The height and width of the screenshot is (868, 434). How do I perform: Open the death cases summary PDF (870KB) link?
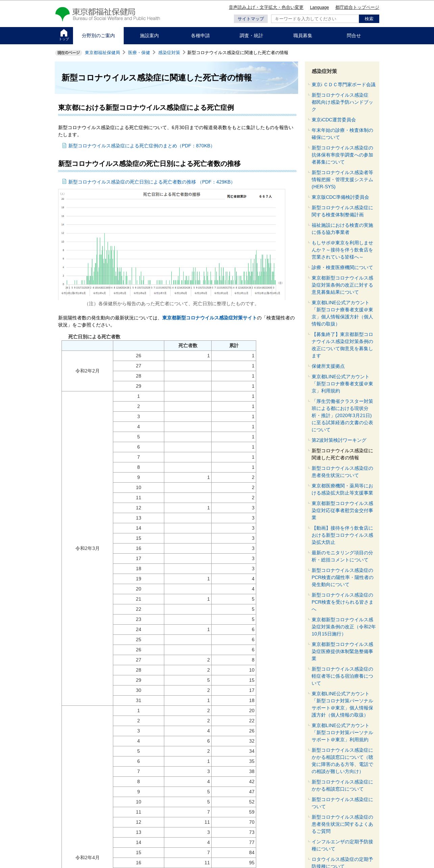140,146
